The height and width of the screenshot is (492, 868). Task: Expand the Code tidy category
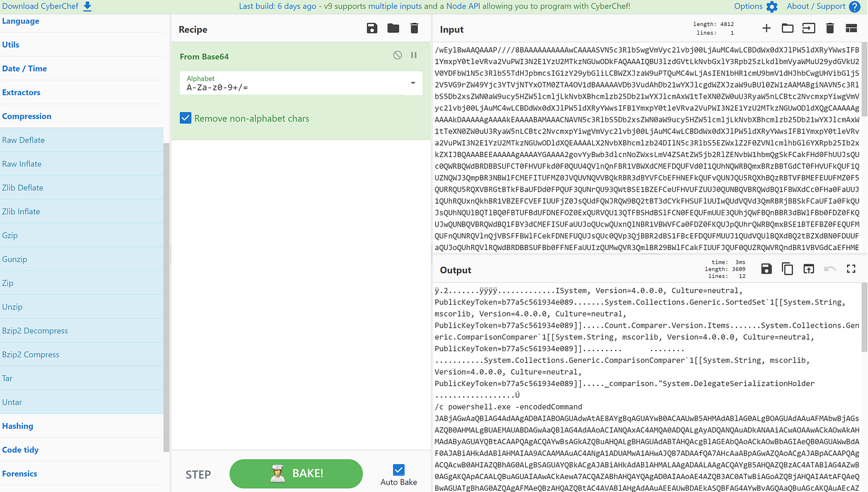tap(20, 450)
